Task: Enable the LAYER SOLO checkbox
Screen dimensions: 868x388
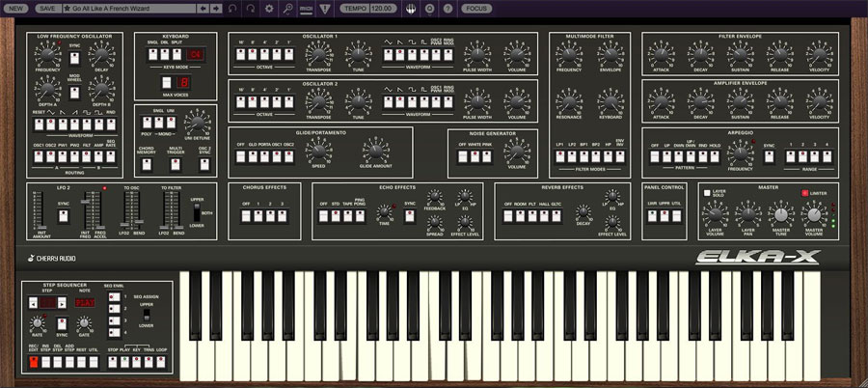Action: [x=707, y=193]
